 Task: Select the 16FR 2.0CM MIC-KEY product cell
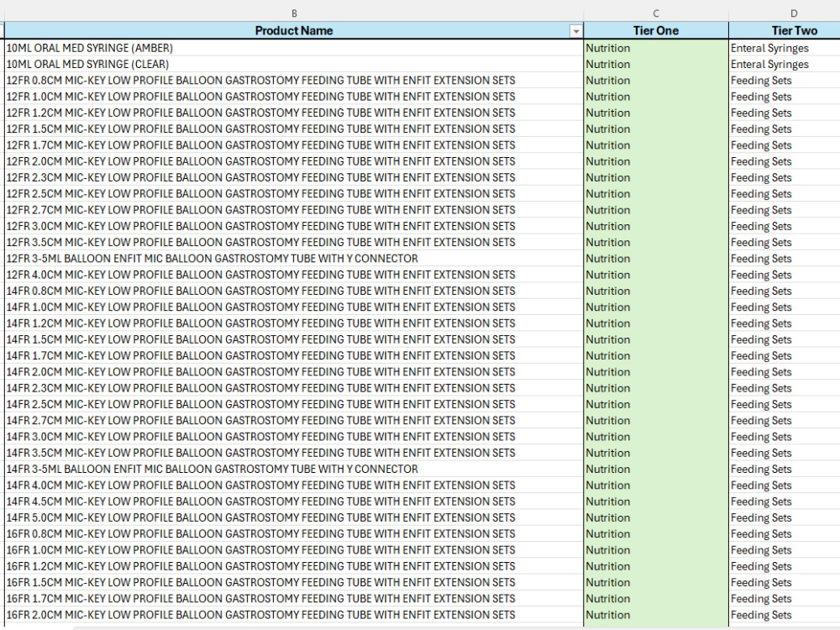click(293, 615)
